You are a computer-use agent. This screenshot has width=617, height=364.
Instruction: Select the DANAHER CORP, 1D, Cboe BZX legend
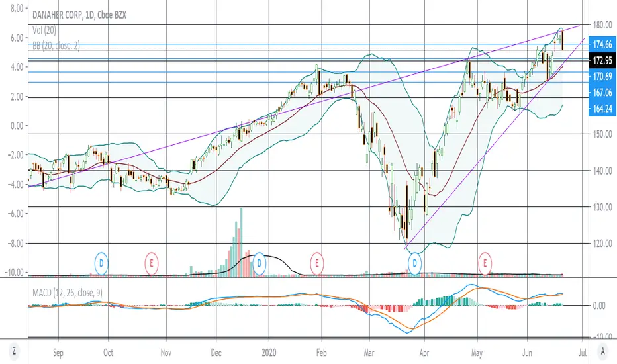pyautogui.click(x=79, y=15)
